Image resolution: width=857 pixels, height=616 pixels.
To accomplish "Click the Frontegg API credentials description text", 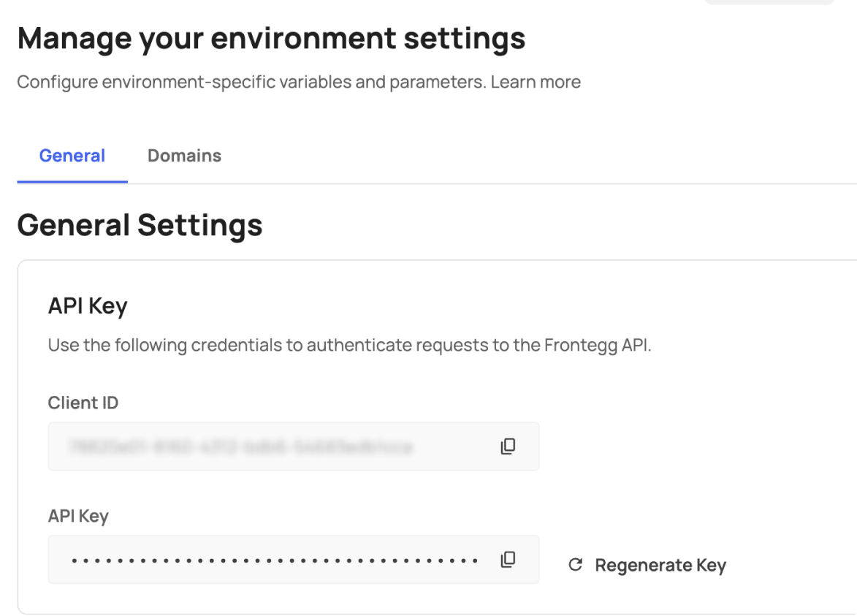I will click(349, 345).
